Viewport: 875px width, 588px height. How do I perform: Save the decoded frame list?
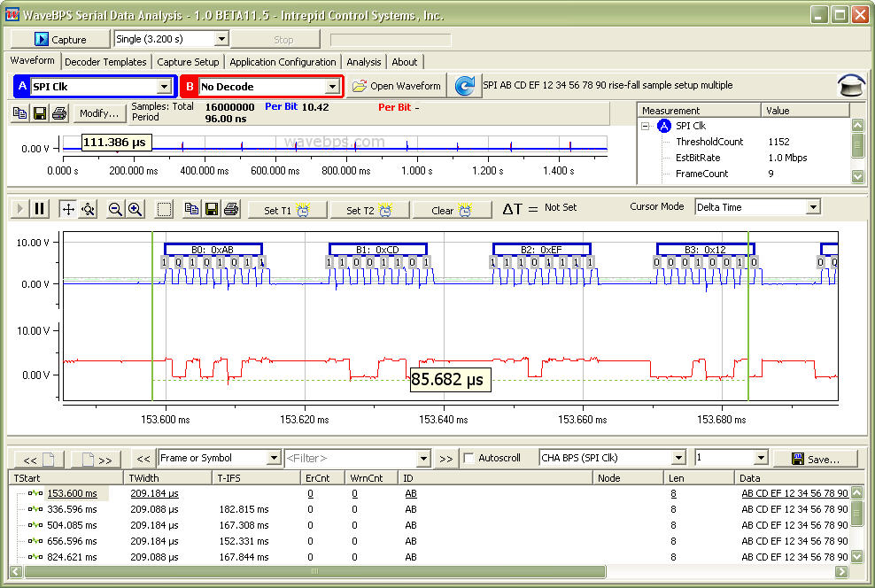coord(816,459)
